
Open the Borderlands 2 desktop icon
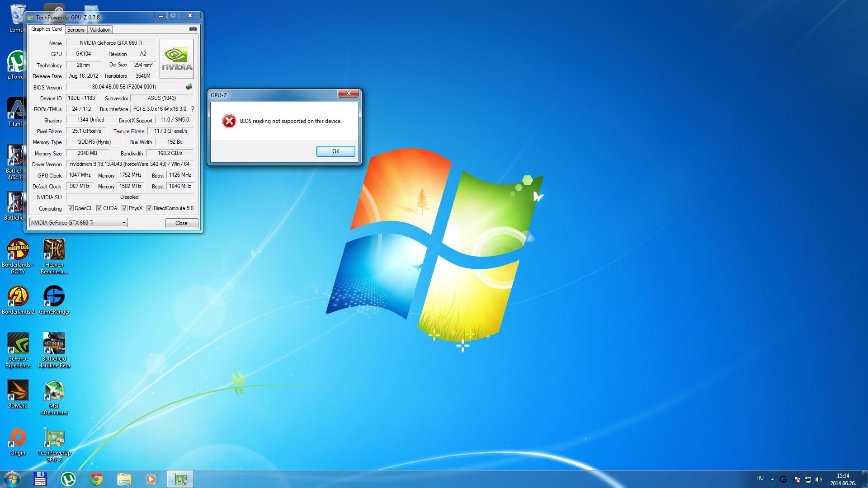[x=18, y=300]
